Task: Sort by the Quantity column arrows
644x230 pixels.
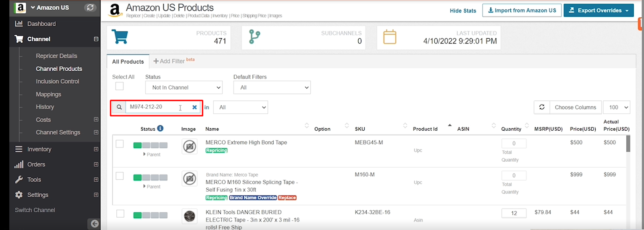Action: point(527,125)
